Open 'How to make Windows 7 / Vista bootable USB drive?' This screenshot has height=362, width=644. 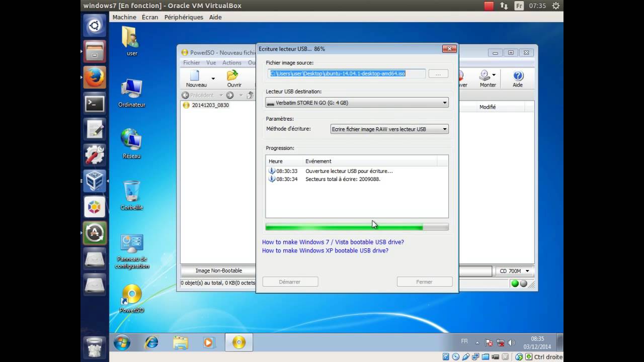(333, 242)
